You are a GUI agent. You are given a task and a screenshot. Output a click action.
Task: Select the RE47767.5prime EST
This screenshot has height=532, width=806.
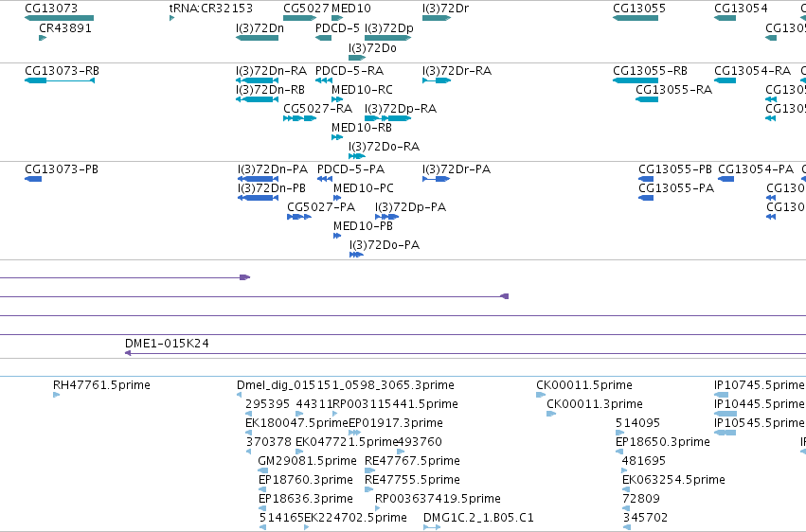pos(369,471)
